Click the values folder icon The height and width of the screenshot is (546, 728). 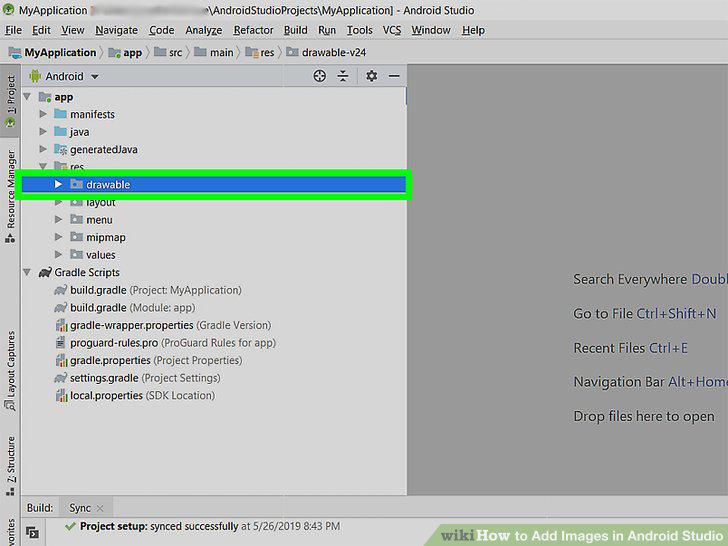pyautogui.click(x=77, y=254)
